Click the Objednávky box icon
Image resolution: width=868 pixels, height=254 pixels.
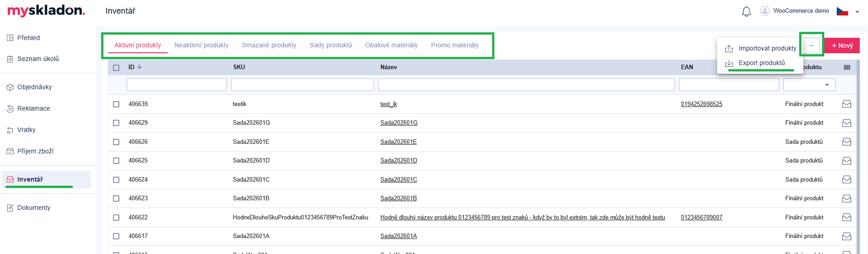(x=10, y=87)
